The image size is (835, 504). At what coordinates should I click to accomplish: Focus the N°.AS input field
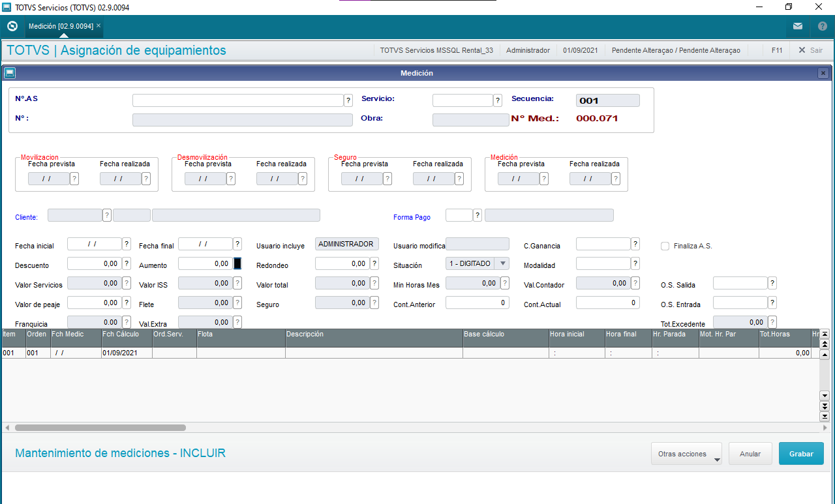pos(238,100)
